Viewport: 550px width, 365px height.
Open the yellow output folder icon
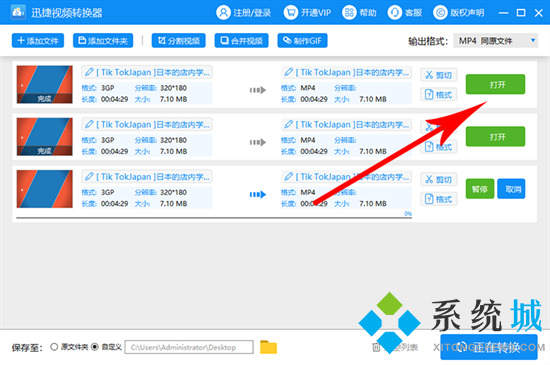point(268,347)
